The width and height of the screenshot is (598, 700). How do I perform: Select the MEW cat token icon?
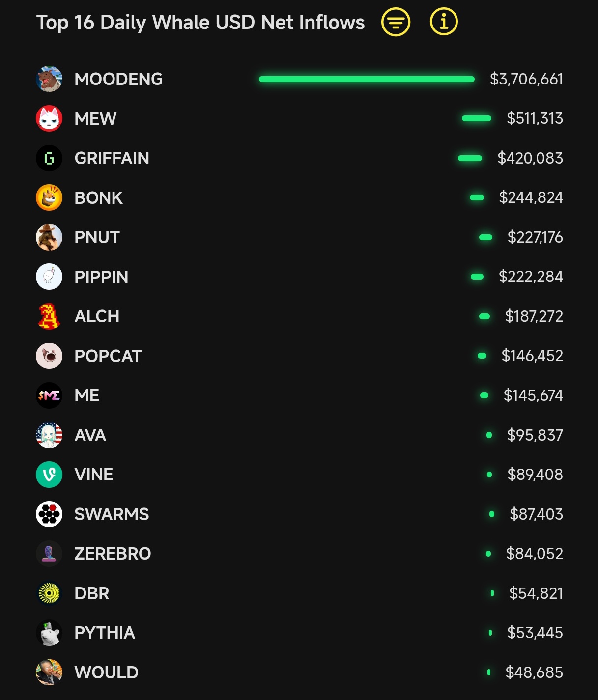(49, 118)
